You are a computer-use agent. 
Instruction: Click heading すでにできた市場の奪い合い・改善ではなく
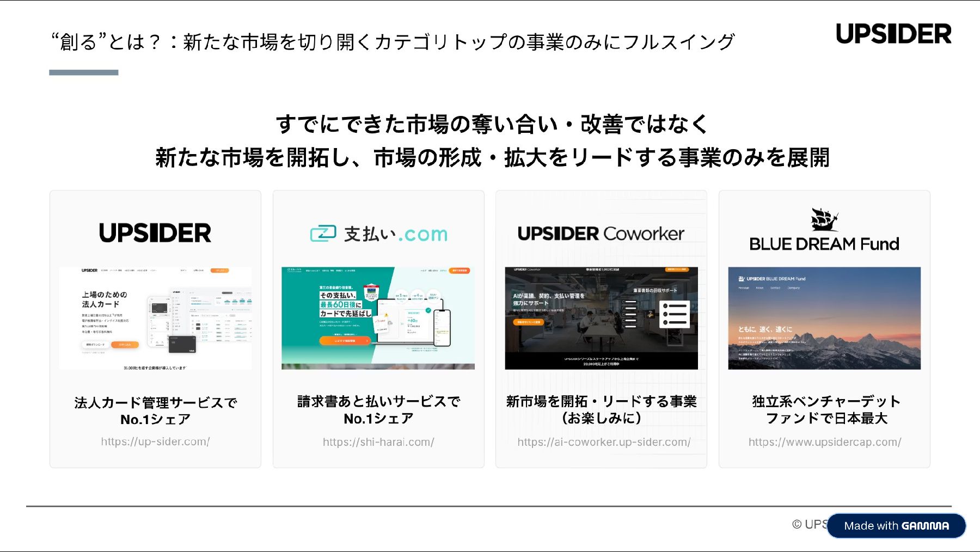coord(492,124)
